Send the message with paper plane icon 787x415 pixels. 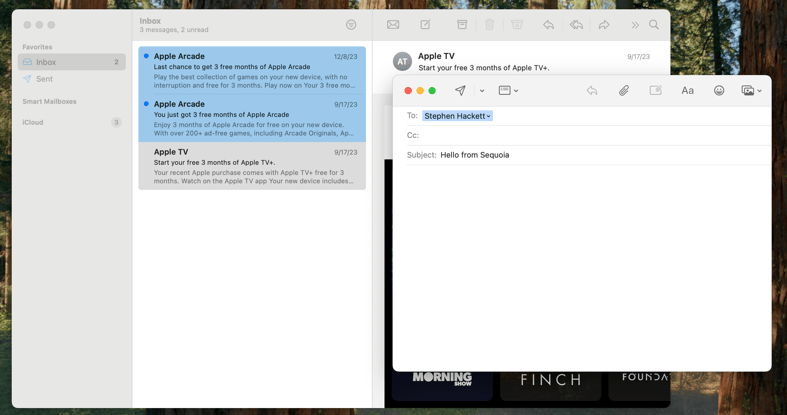pyautogui.click(x=460, y=90)
